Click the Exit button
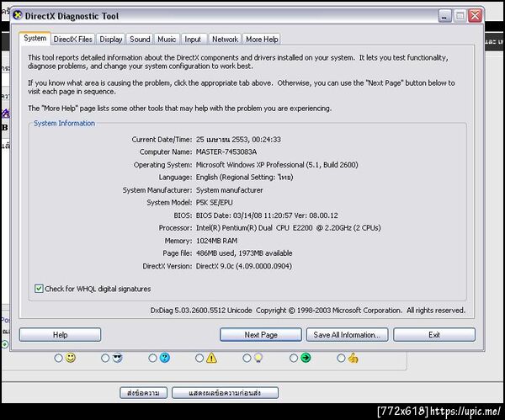Viewport: 505px width, 420px height. point(434,335)
